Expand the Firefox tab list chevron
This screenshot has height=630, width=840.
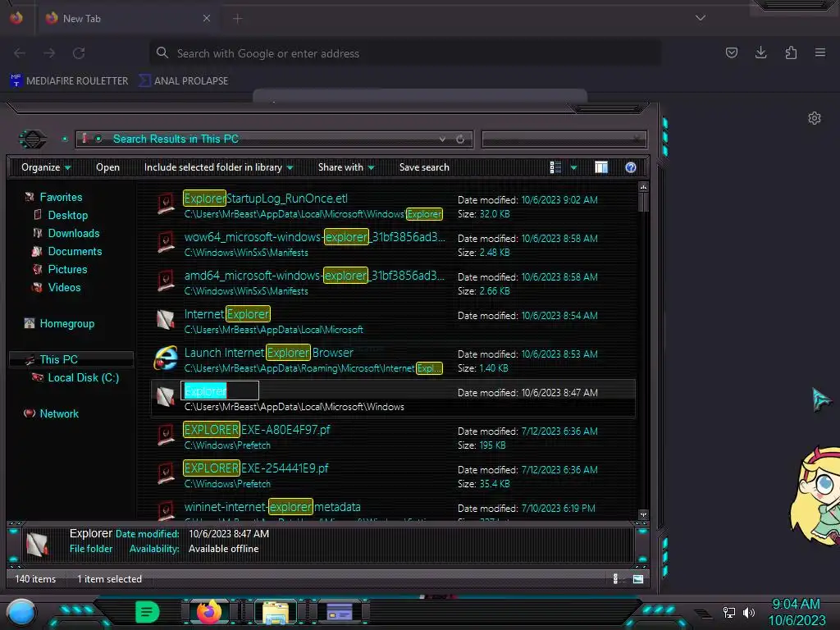(701, 18)
